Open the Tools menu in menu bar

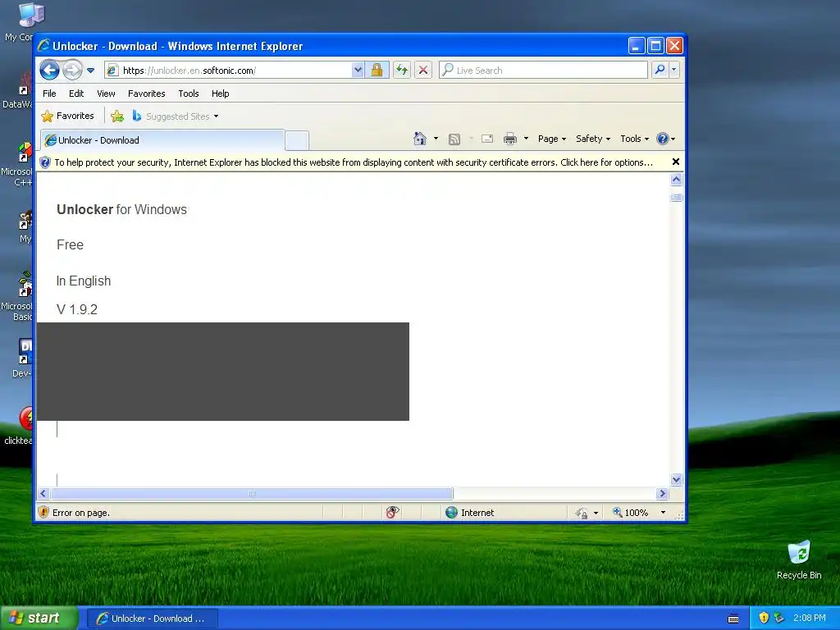click(x=189, y=94)
